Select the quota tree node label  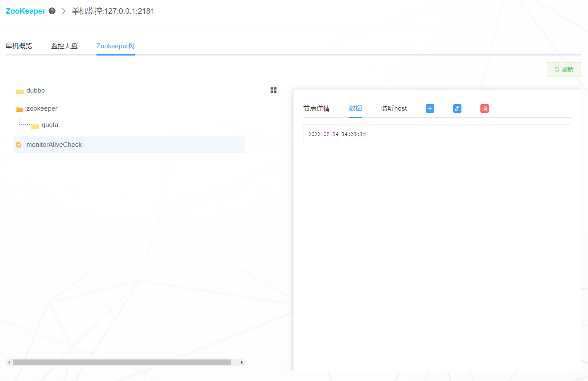pos(50,125)
